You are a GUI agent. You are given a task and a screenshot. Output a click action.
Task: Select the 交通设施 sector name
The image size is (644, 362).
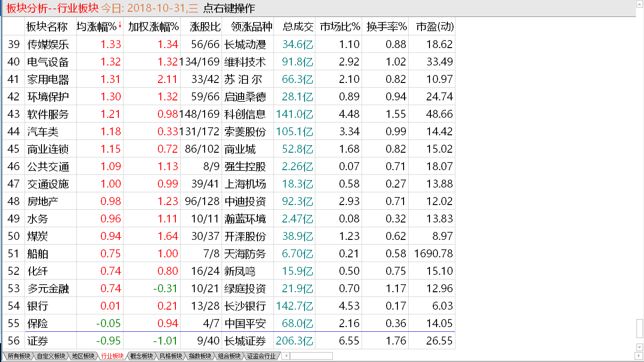click(x=48, y=184)
